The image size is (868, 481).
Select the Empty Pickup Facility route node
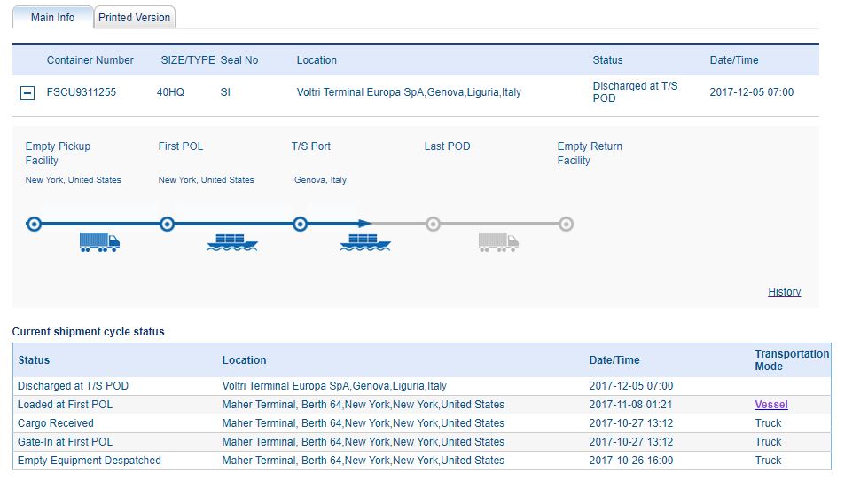[x=34, y=225]
